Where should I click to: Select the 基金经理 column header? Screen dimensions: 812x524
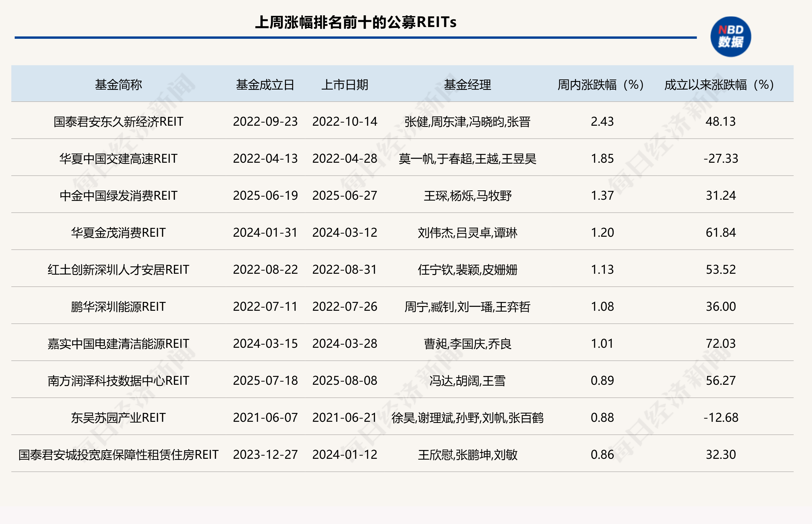[x=468, y=85]
